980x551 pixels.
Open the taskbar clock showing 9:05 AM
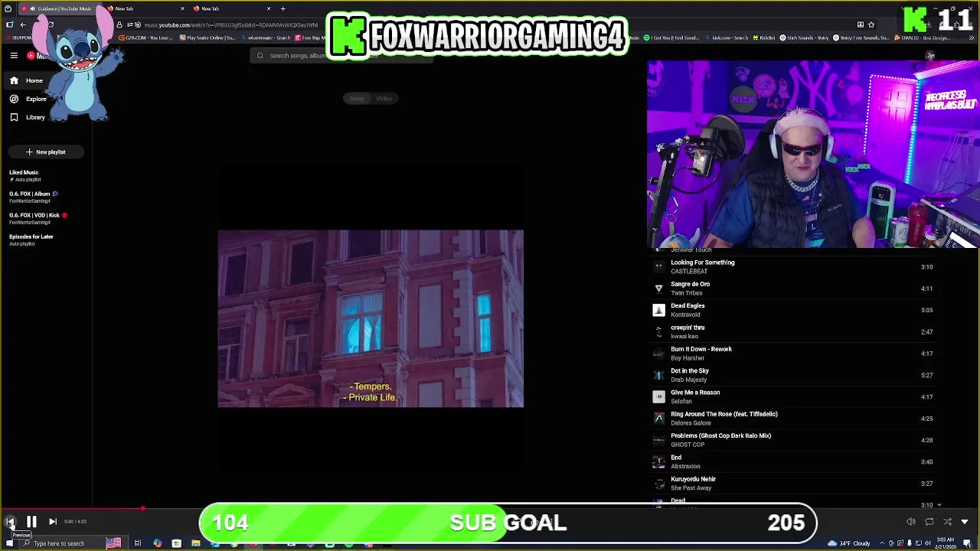[946, 543]
